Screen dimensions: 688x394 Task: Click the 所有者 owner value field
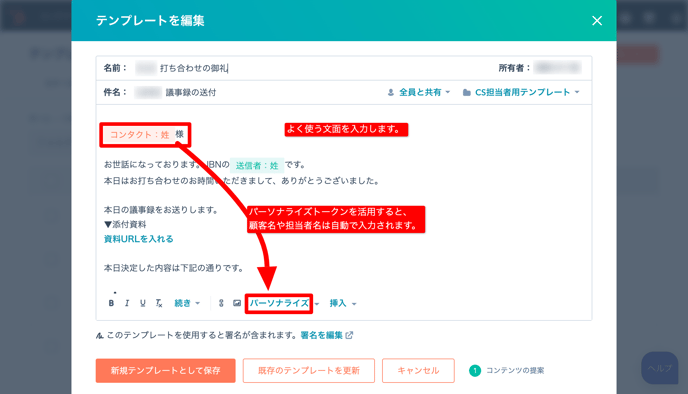click(557, 68)
